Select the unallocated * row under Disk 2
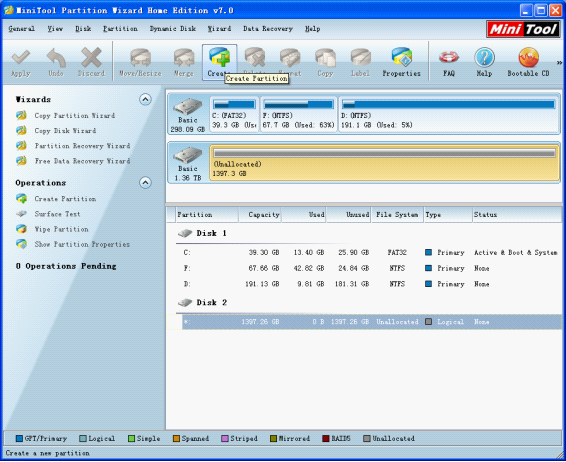 (x=372, y=322)
